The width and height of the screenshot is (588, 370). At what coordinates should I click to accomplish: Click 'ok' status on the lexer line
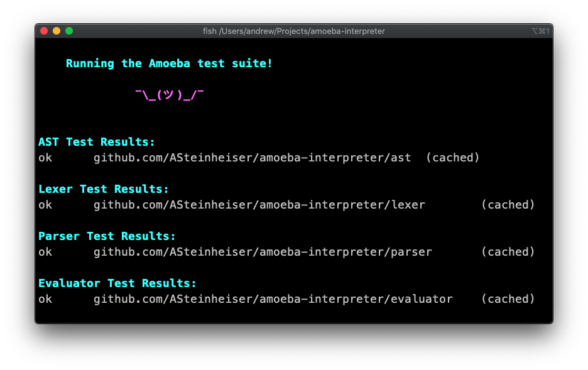45,205
